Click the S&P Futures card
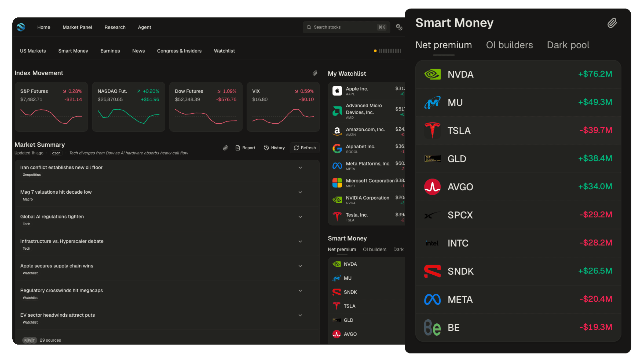Viewport: 644px width, 362px height. pos(51,107)
